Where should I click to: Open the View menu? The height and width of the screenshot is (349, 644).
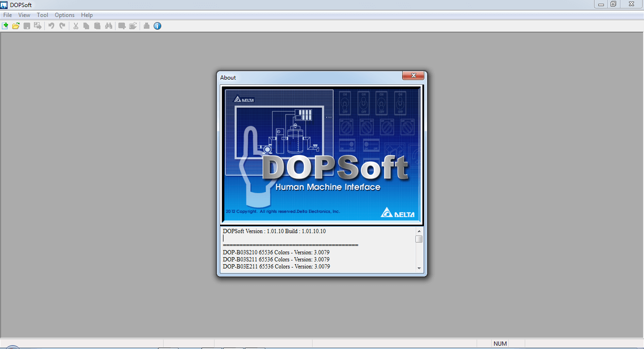(x=24, y=15)
